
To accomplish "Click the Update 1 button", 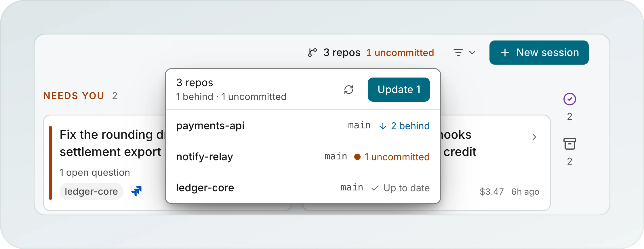I will click(399, 90).
